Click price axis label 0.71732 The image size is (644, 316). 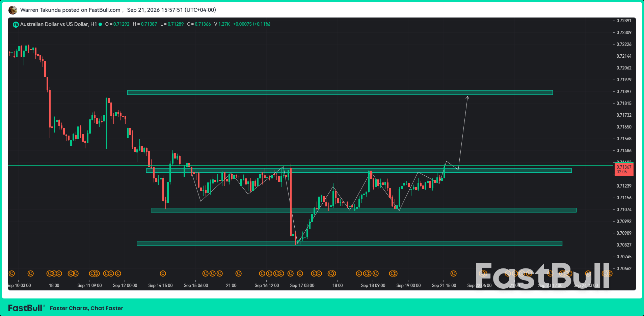624,115
